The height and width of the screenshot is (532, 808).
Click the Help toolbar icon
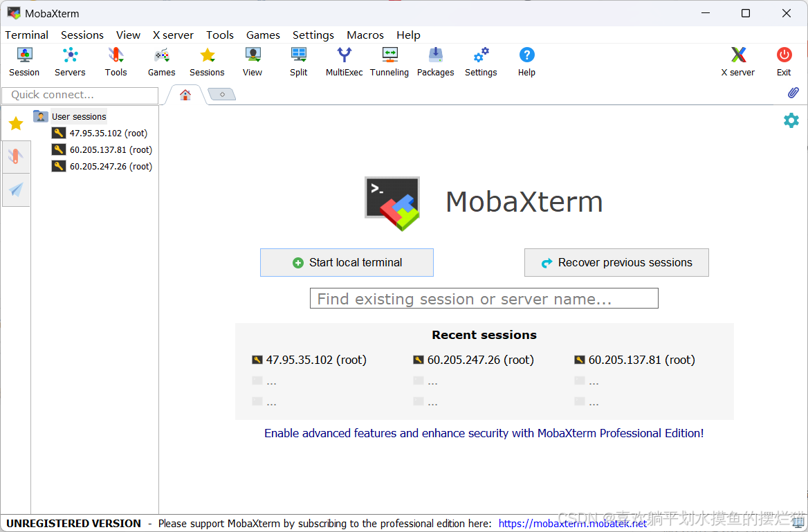pos(526,62)
